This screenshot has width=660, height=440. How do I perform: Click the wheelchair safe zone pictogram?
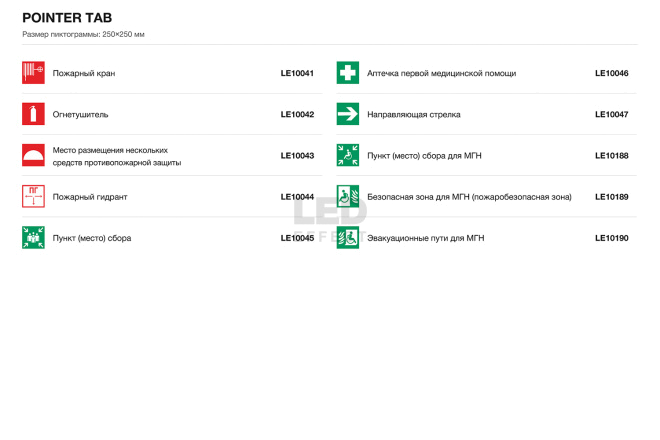coord(348,197)
